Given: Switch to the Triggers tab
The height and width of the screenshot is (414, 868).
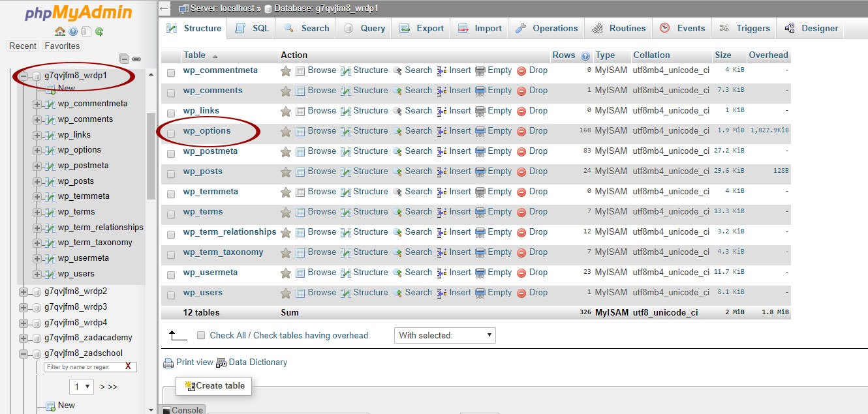Looking at the screenshot, I should pos(745,28).
